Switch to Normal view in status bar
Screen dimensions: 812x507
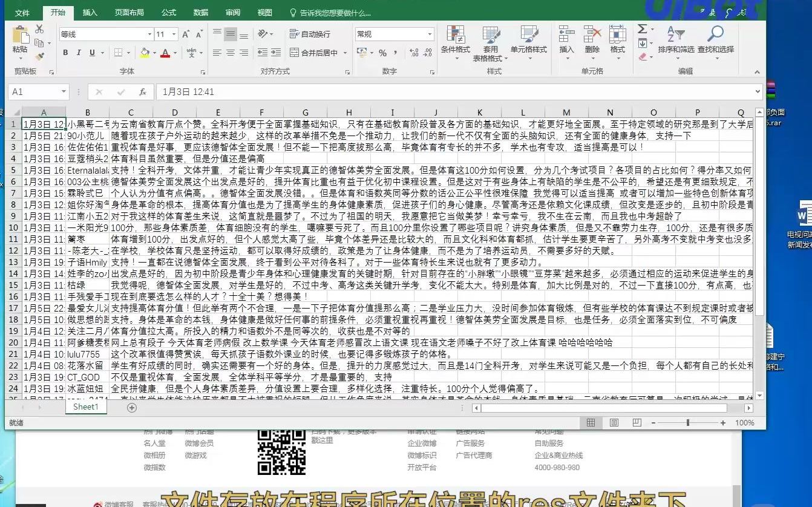click(x=591, y=423)
